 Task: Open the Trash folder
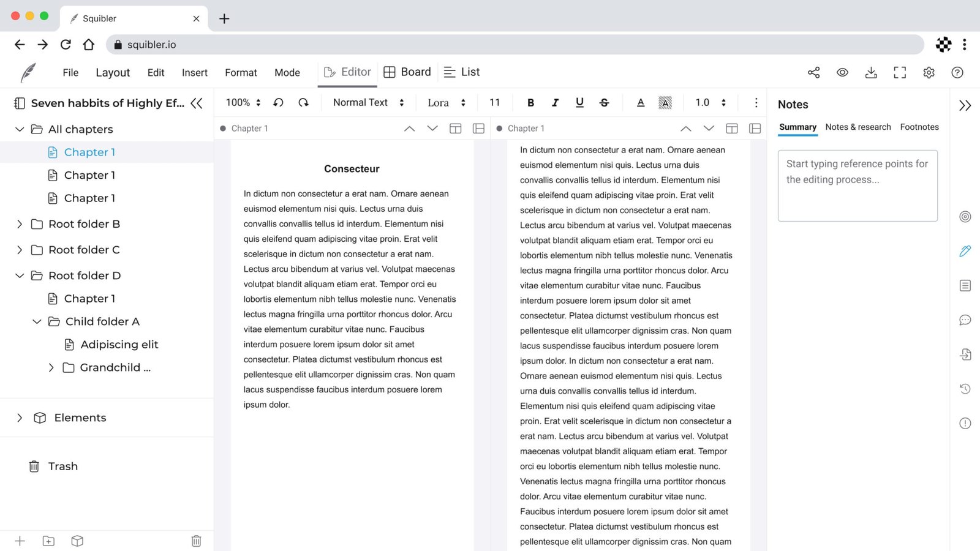click(x=53, y=467)
